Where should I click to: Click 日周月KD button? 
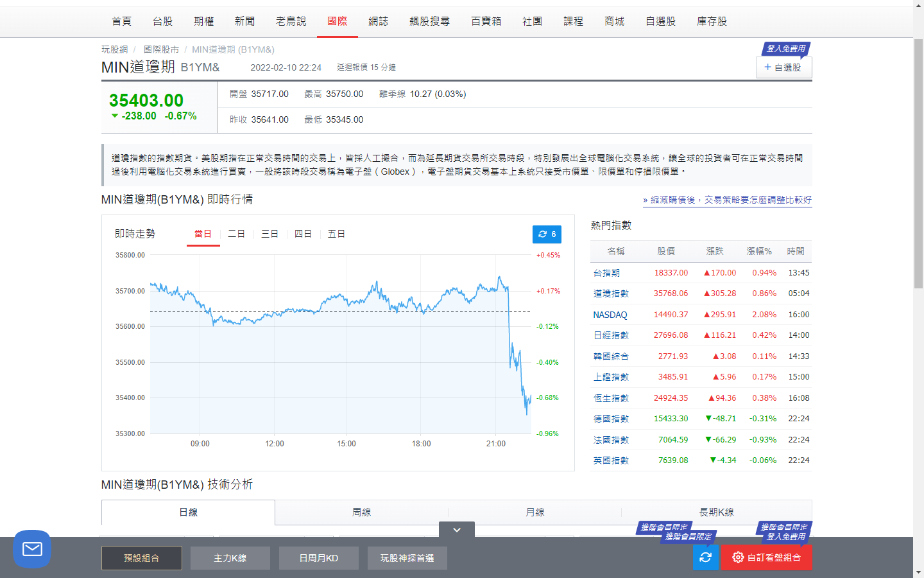[319, 558]
